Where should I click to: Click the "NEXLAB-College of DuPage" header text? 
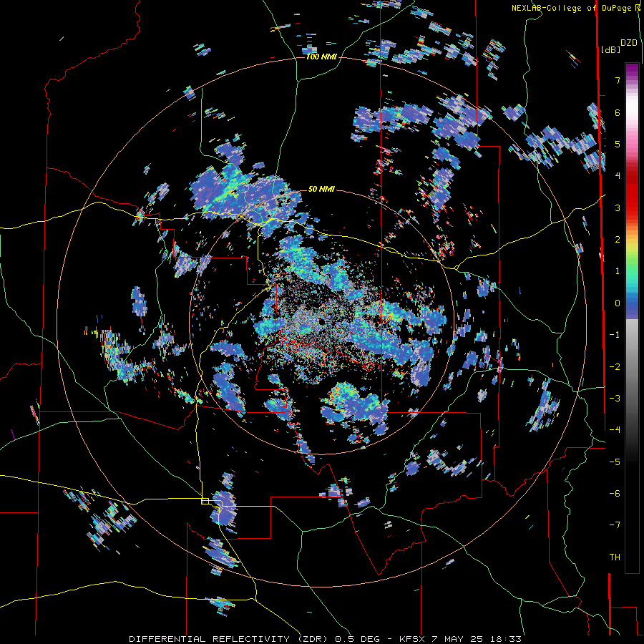(x=571, y=8)
